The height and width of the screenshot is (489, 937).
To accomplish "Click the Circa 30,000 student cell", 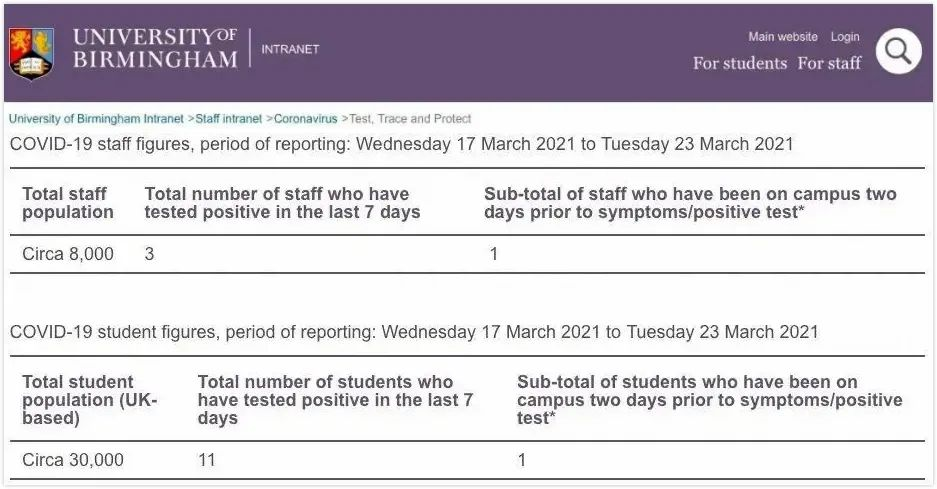I will (73, 460).
